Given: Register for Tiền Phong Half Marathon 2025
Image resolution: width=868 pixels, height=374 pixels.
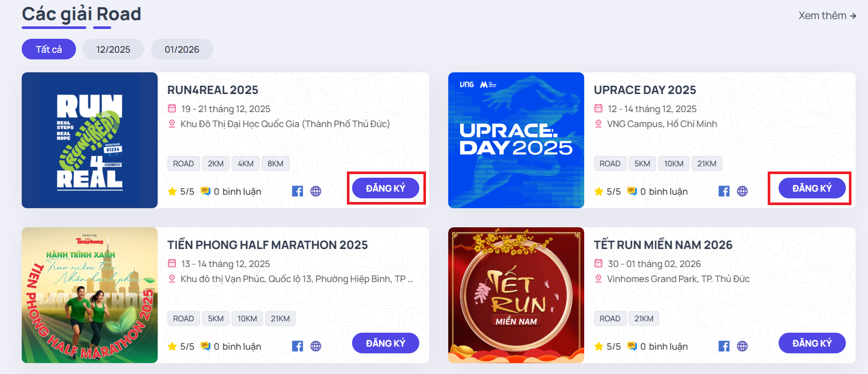Looking at the screenshot, I should 386,343.
